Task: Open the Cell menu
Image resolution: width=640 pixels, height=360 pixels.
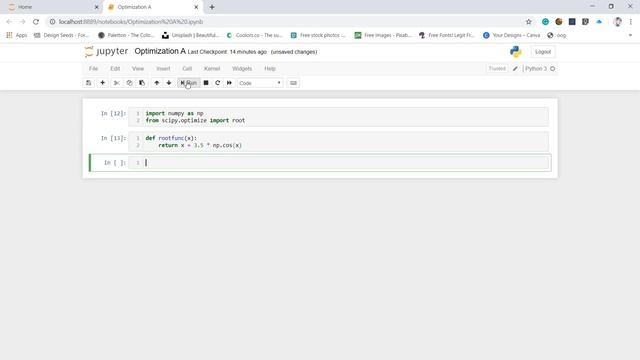Action: tap(187, 69)
